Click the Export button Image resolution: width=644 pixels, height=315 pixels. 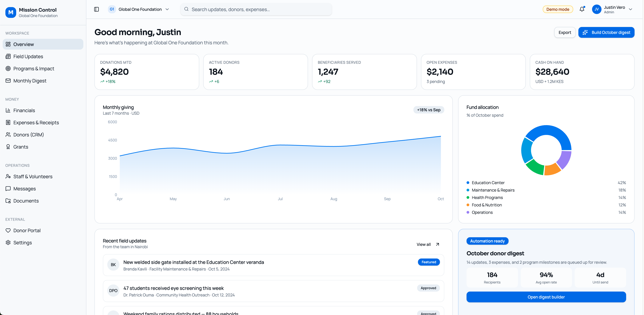coord(565,32)
